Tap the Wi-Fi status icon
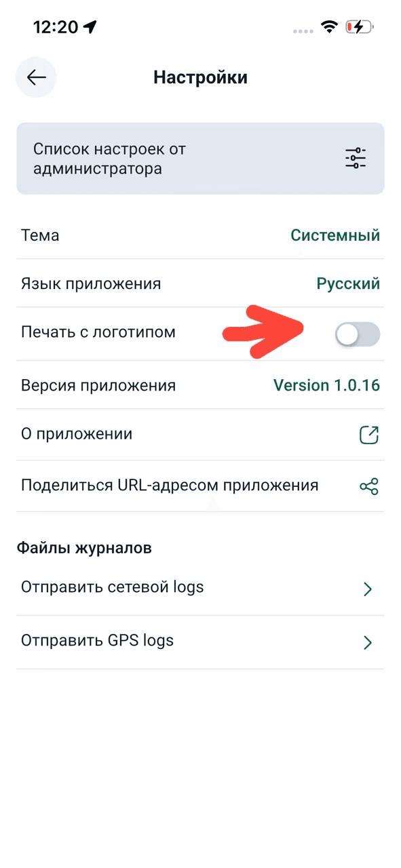Screen dimensions: 401x868 (x=330, y=27)
